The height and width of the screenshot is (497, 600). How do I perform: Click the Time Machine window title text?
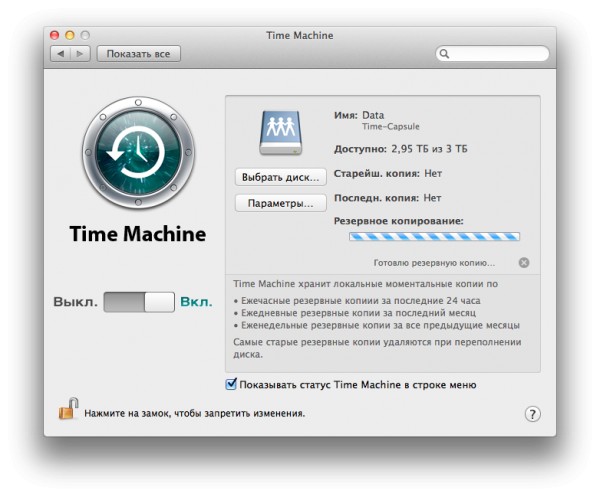300,35
